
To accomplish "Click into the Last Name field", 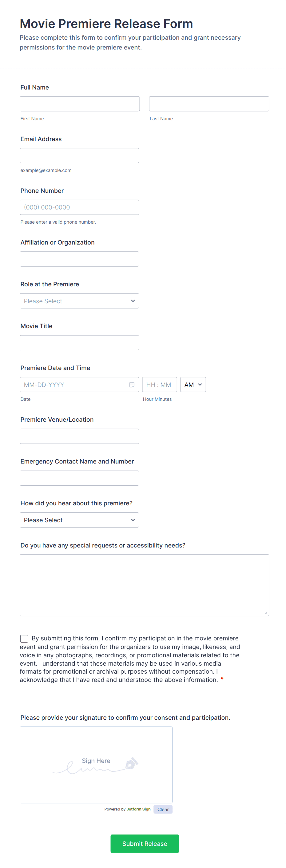I will click(209, 104).
